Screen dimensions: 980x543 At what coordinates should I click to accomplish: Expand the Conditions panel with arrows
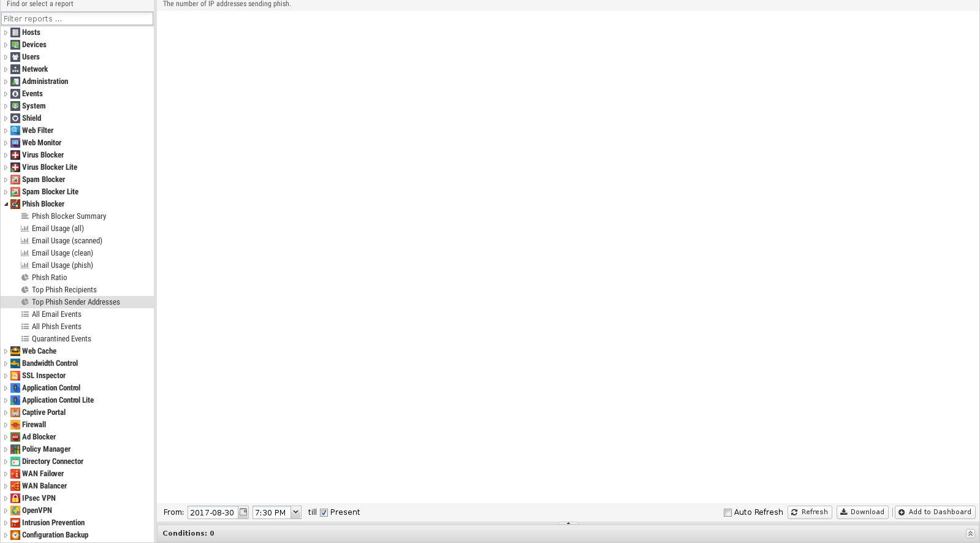pos(970,533)
